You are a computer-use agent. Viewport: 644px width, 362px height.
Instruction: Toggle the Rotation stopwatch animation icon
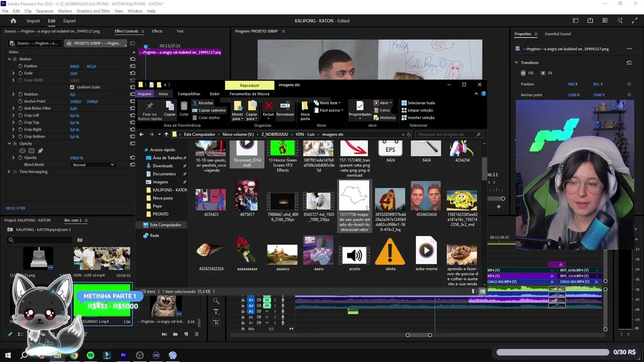point(21,94)
